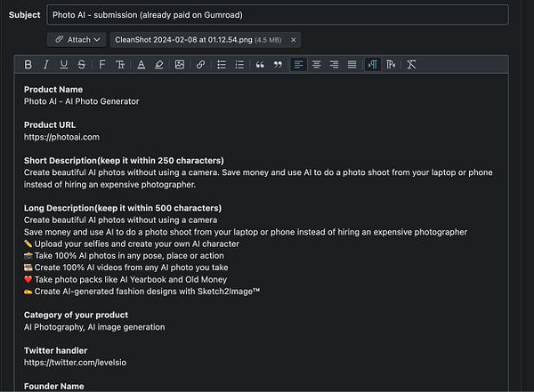Click the line 'Photo AI - AI Photo Generator'
534x392 pixels.
[81, 101]
